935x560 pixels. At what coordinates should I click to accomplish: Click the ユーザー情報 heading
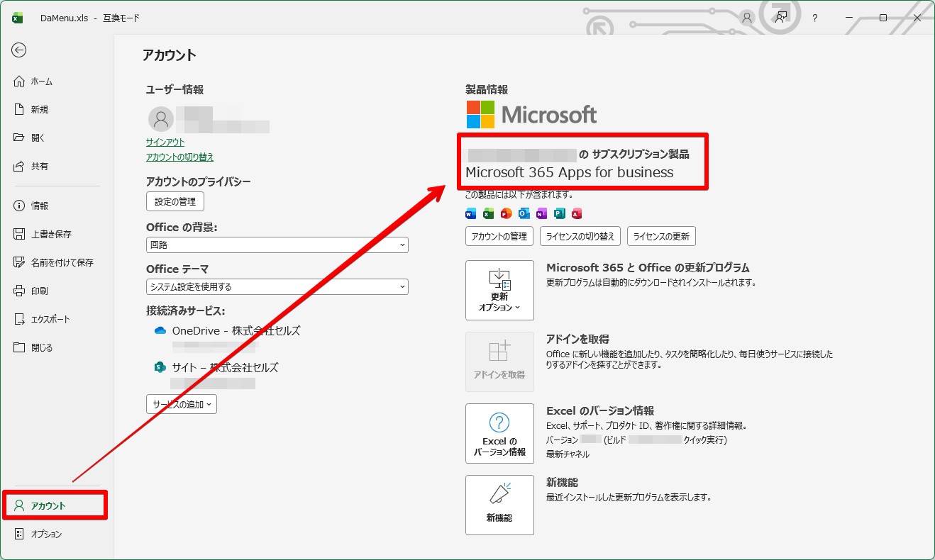point(175,90)
